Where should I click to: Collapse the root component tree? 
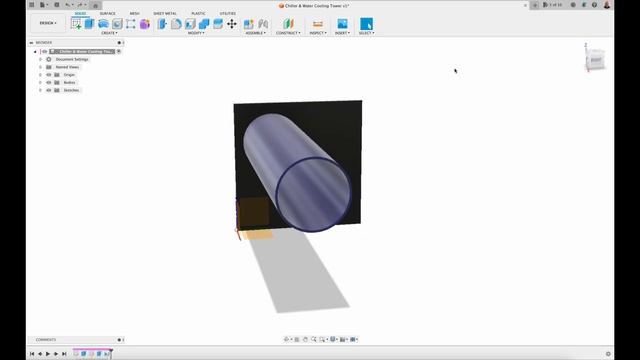click(35, 51)
